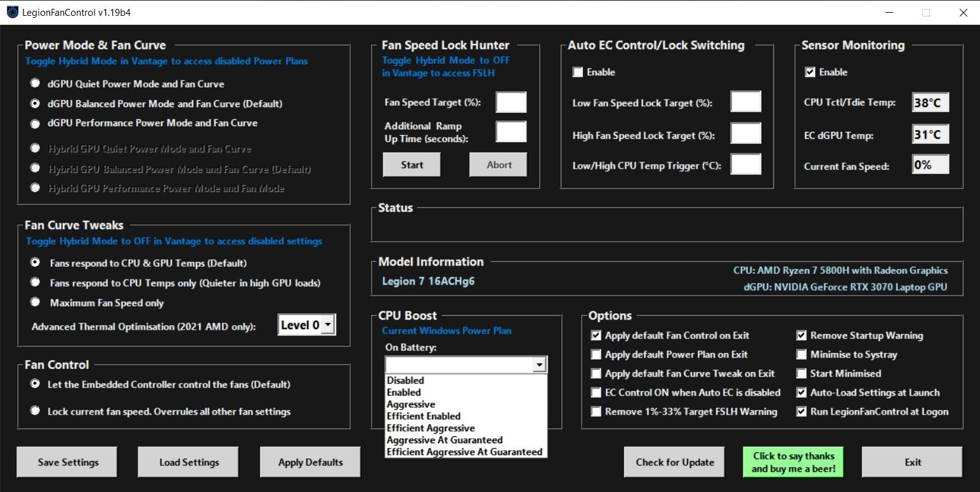Click the On Battery CPU Boost combo box arrow
The width and height of the screenshot is (980, 492).
(539, 365)
